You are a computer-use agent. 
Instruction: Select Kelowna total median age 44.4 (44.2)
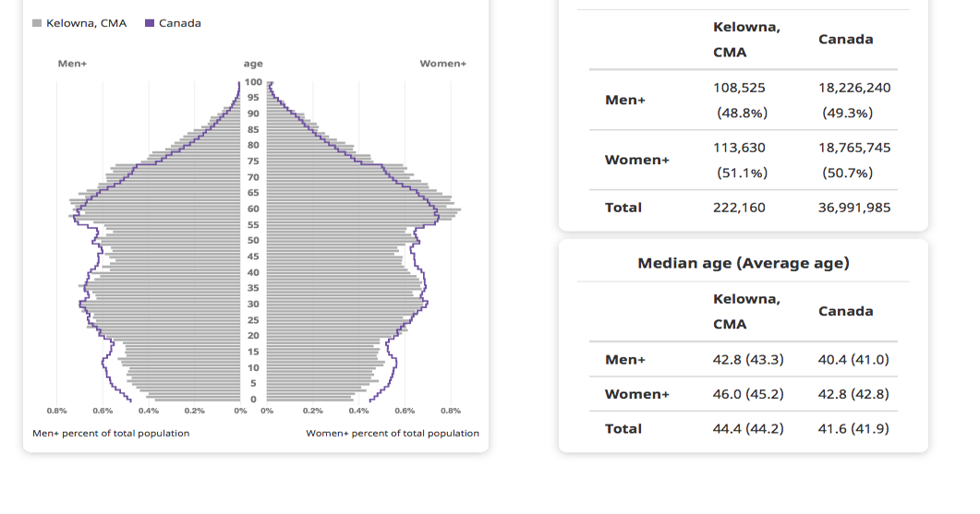[748, 428]
